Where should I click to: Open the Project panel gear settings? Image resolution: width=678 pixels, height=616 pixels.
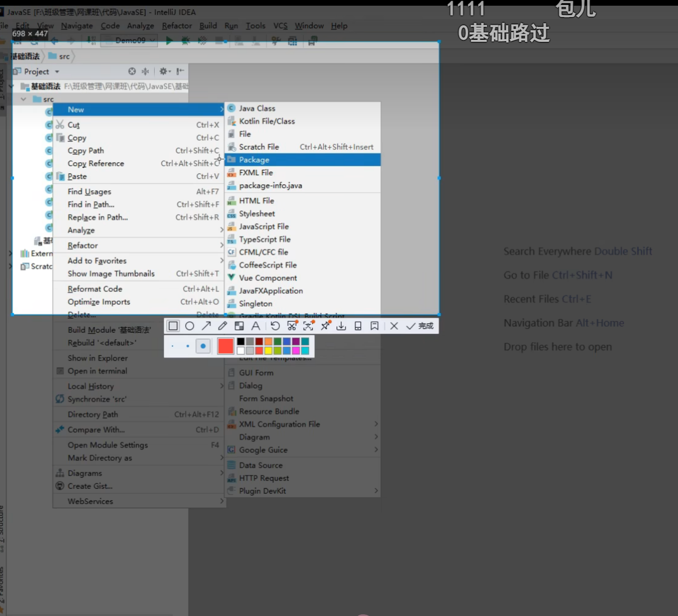pyautogui.click(x=165, y=72)
